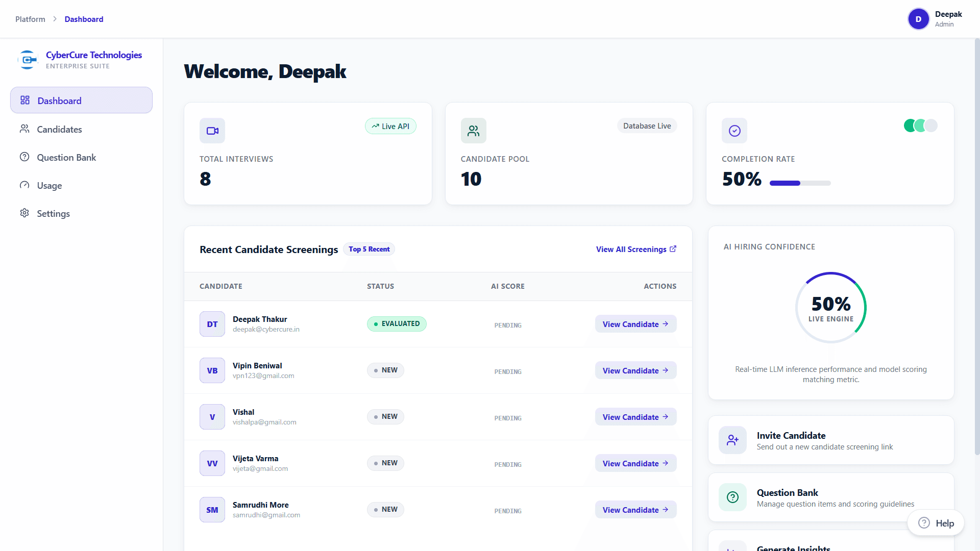The height and width of the screenshot is (551, 980).
Task: Click the completion rate progress bar
Action: point(800,183)
